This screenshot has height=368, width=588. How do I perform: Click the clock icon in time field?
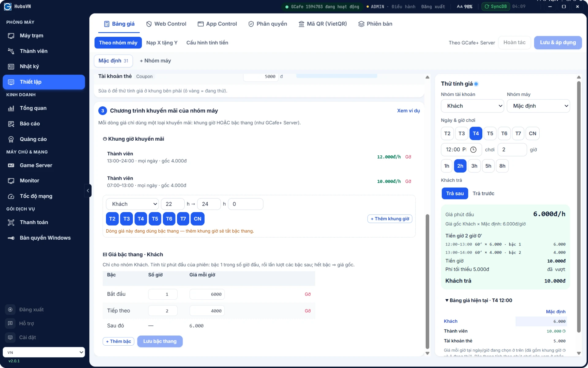coord(473,150)
